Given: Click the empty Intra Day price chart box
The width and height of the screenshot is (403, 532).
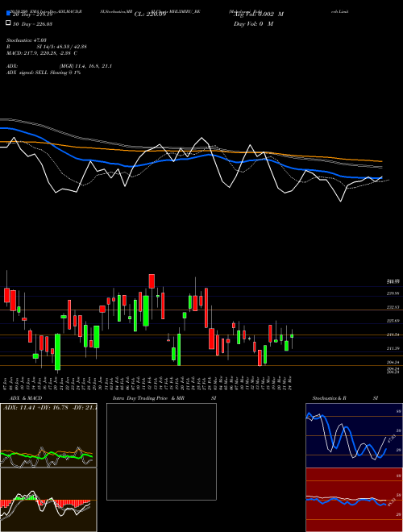Looking at the screenshot, I should [x=161, y=451].
